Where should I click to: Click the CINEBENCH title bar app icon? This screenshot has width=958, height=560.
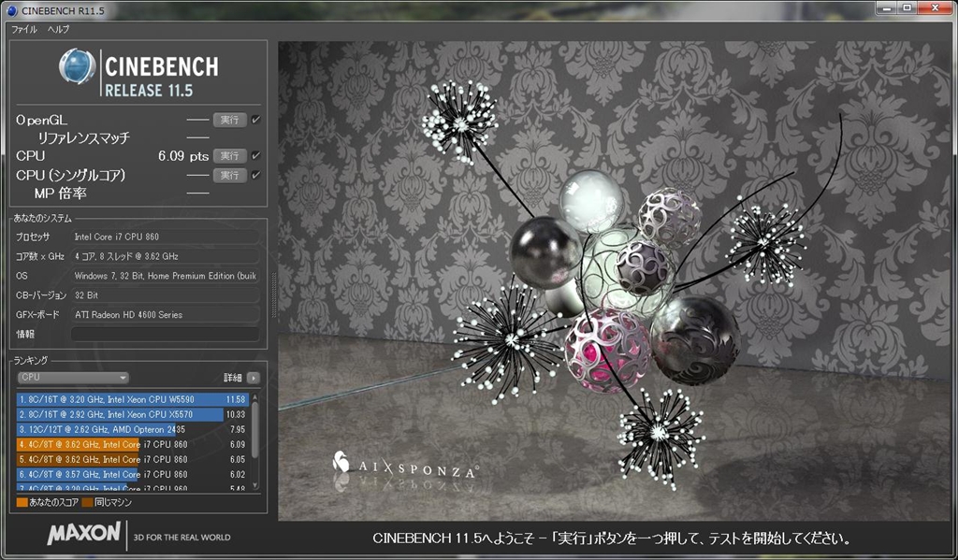11,10
